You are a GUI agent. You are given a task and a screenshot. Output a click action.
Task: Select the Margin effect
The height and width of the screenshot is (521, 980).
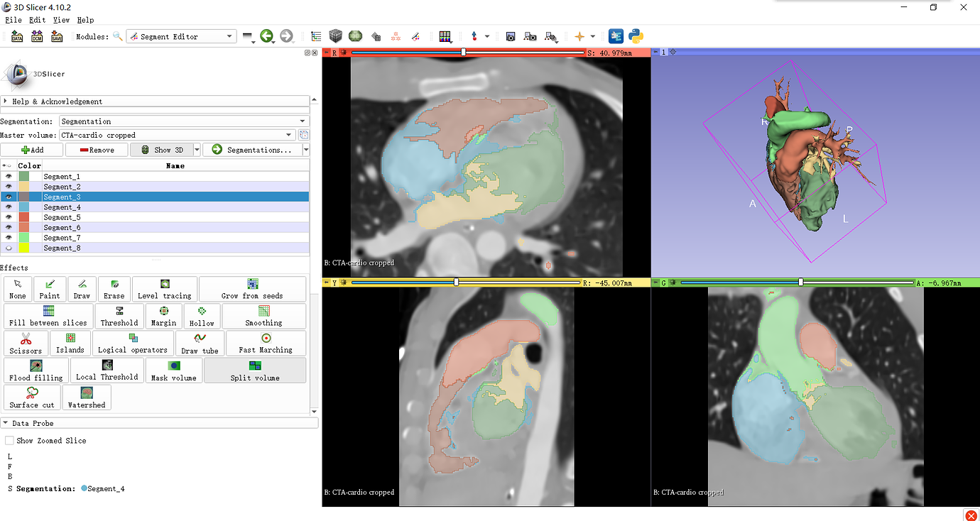[x=163, y=316]
